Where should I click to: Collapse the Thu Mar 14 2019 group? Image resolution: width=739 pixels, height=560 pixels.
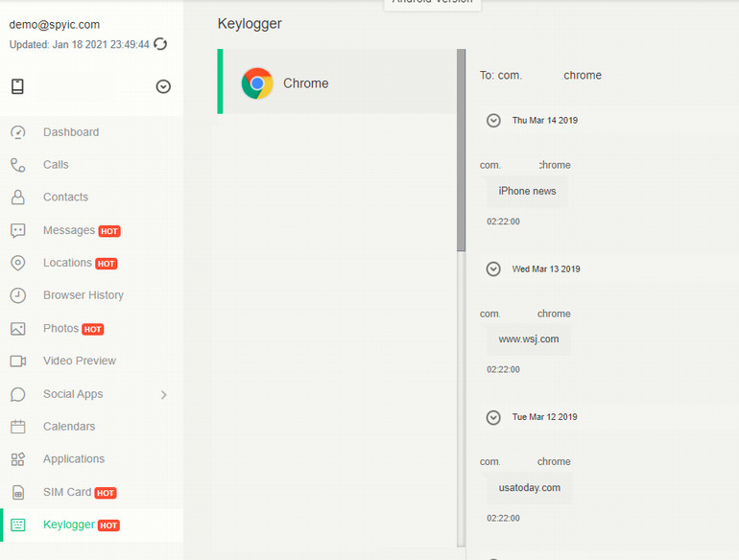tap(493, 121)
